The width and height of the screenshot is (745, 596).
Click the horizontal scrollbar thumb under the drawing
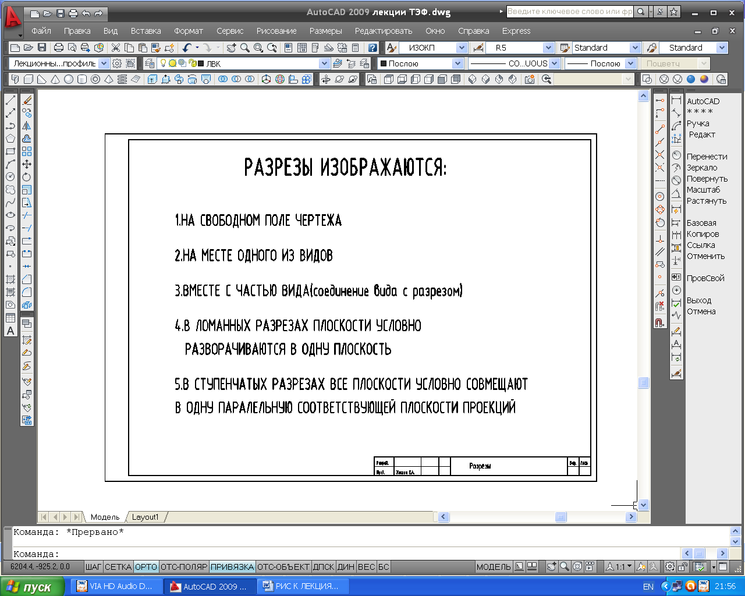pos(561,517)
